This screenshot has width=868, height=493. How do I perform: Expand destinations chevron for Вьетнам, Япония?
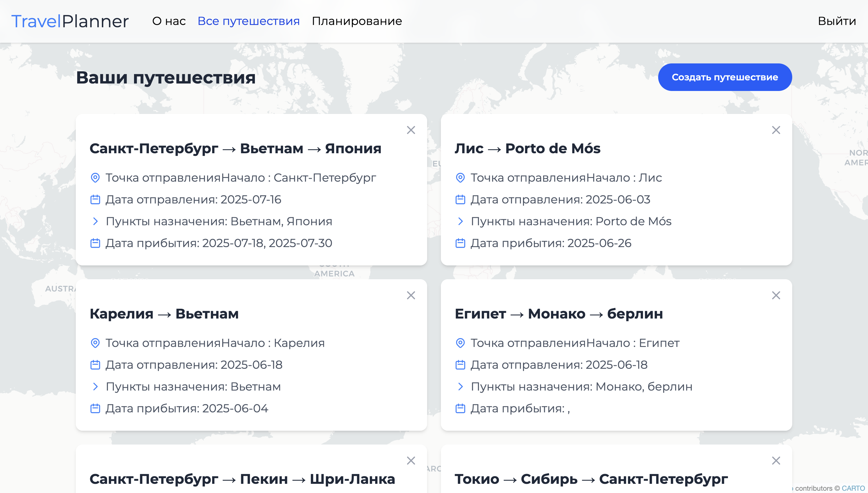click(x=95, y=222)
